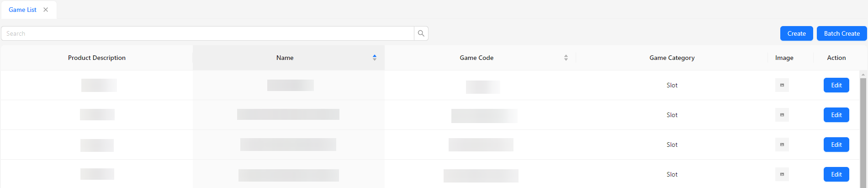Screen dimensions: 868x188
Task: Click the Game Category column header
Action: [x=672, y=58]
